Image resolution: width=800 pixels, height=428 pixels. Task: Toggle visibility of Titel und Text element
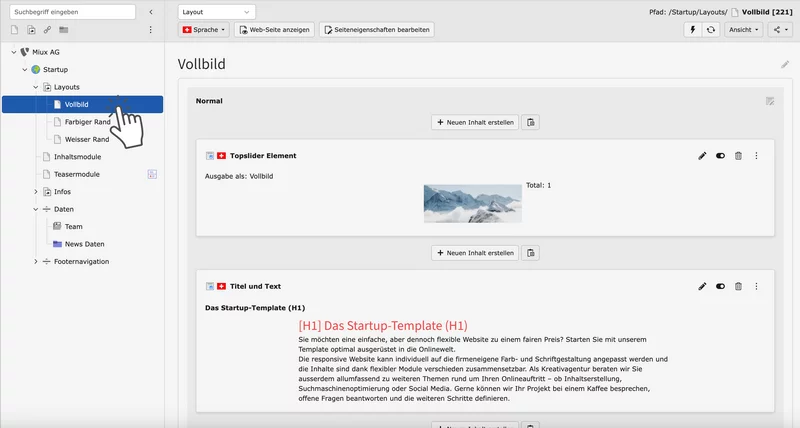point(720,286)
